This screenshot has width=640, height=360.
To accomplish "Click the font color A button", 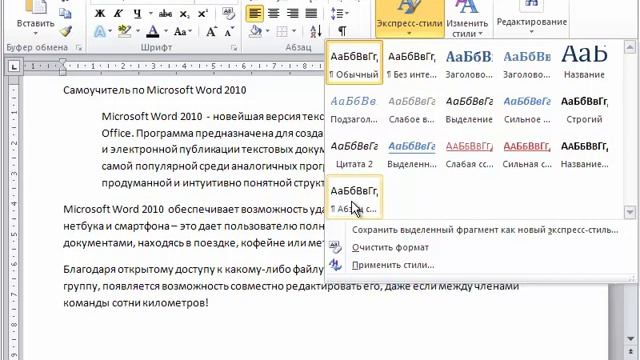I will [x=153, y=31].
